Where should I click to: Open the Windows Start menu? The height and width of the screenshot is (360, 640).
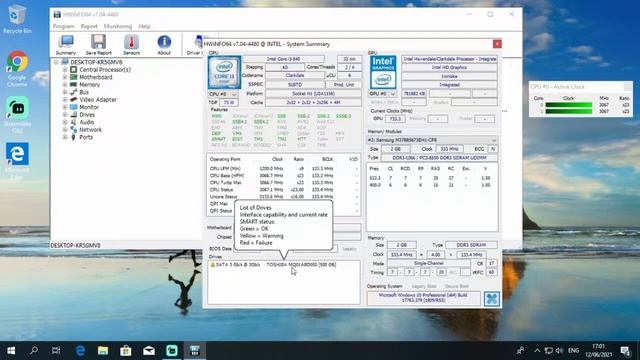coord(11,351)
